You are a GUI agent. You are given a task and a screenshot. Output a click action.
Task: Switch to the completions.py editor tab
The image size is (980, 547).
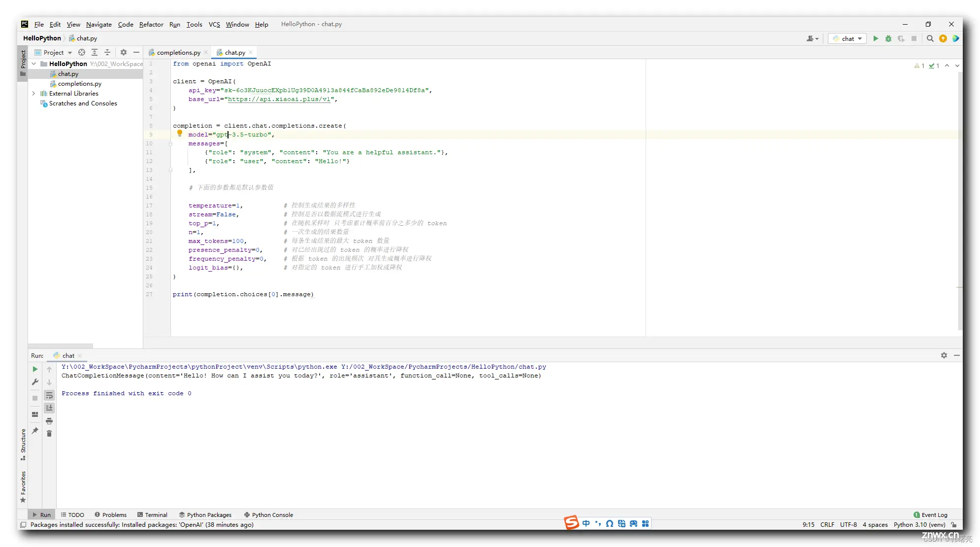178,52
